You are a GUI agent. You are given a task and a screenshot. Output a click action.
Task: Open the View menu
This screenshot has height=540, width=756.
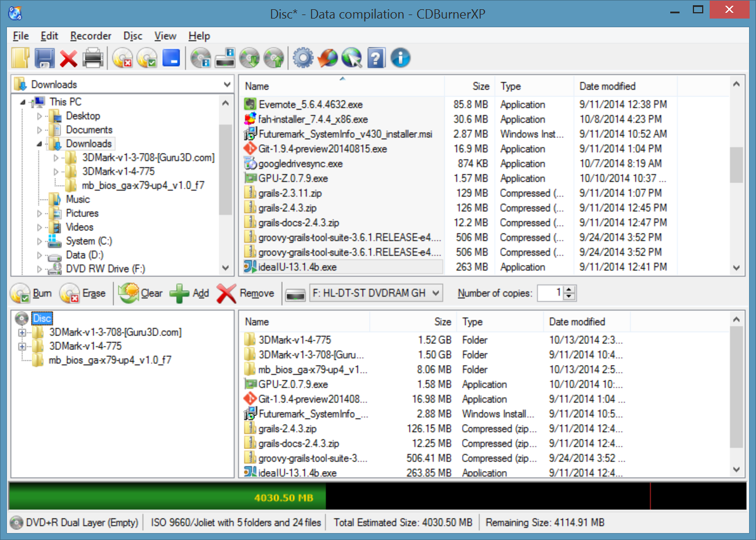point(165,36)
